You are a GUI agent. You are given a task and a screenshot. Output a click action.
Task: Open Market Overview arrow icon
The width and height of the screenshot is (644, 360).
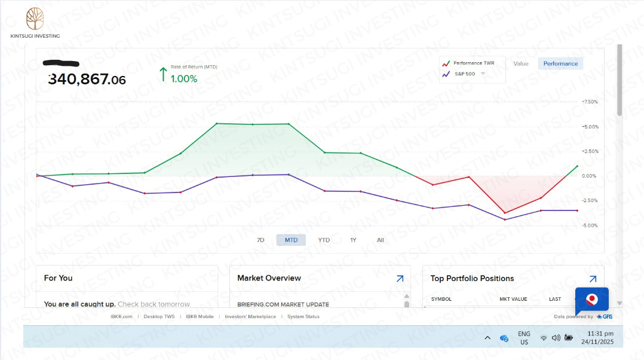pos(400,279)
